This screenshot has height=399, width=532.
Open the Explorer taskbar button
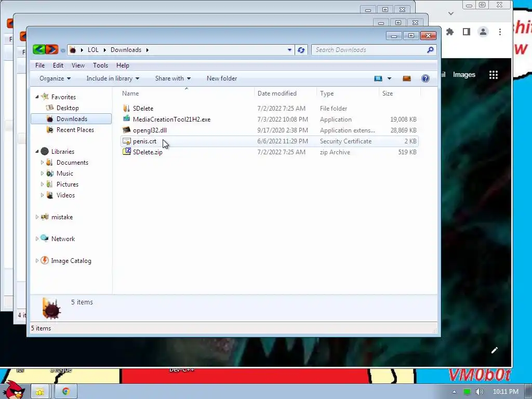(40, 392)
